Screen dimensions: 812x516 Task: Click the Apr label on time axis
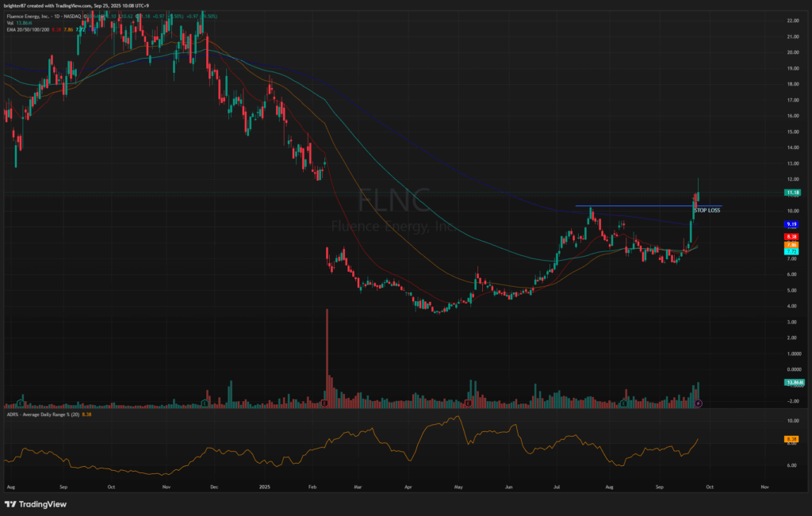pyautogui.click(x=408, y=487)
